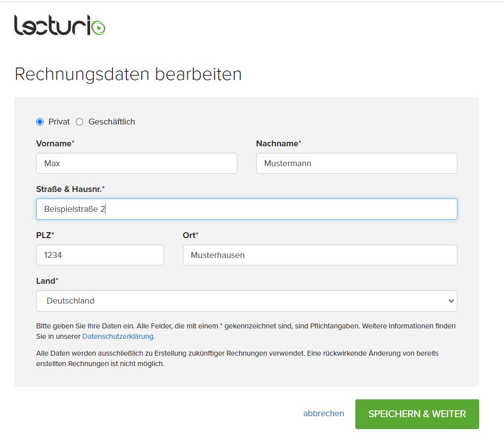The image size is (504, 440).
Task: Click the Straße & Hausnr. field
Action: click(x=246, y=209)
